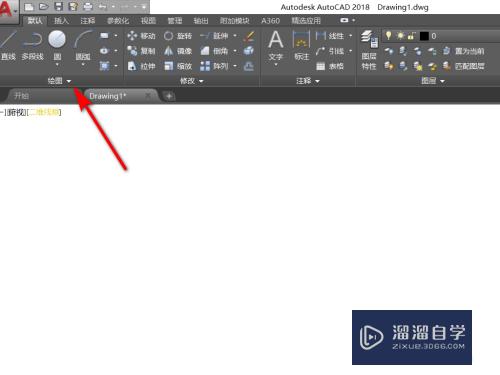Click the 移动 move tool
This screenshot has width=500, height=375.
pos(141,36)
